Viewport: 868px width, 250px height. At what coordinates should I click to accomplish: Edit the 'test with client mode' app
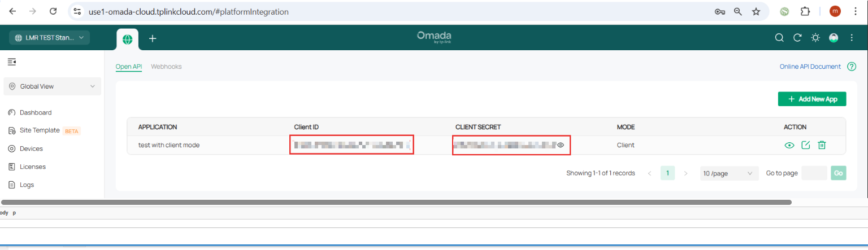pos(806,145)
